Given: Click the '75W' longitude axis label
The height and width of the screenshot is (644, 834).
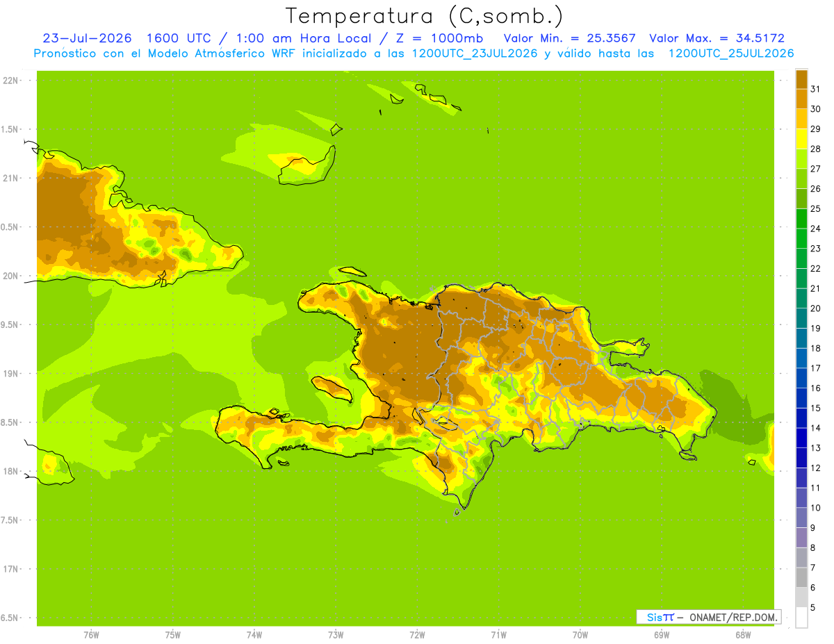Looking at the screenshot, I should 172,635.
